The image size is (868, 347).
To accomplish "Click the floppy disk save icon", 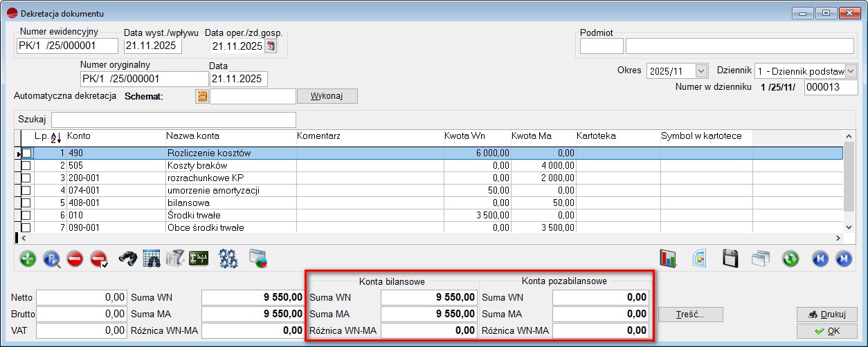I will tap(730, 259).
